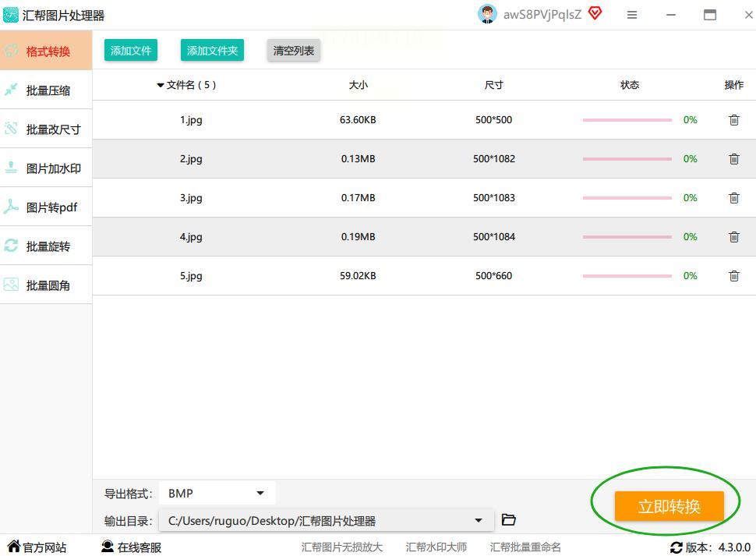The image size is (756, 556).
Task: Click the 状态 column header
Action: [630, 85]
